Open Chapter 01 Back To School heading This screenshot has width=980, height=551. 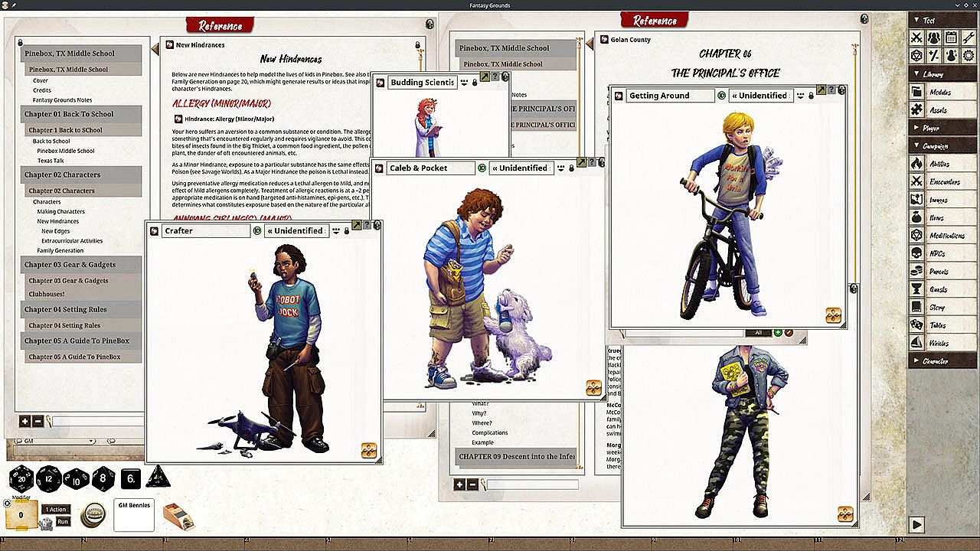(82, 114)
